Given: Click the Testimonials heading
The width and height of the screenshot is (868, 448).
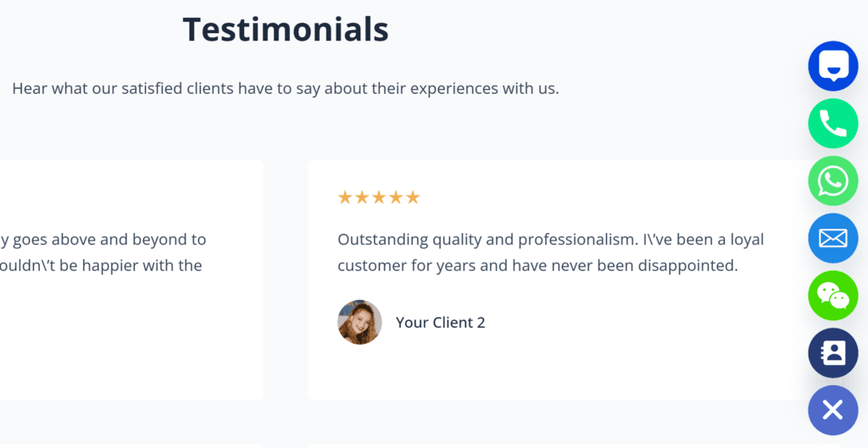Looking at the screenshot, I should pyautogui.click(x=286, y=30).
